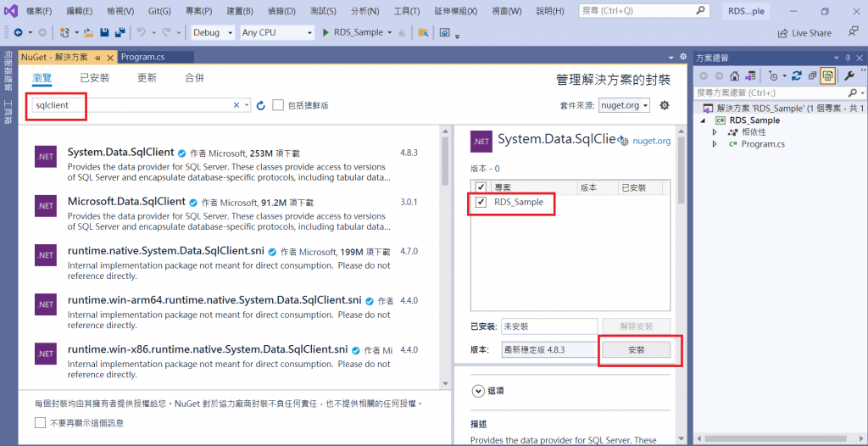Open Properties wrench icon in Solution Explorer

click(x=849, y=76)
